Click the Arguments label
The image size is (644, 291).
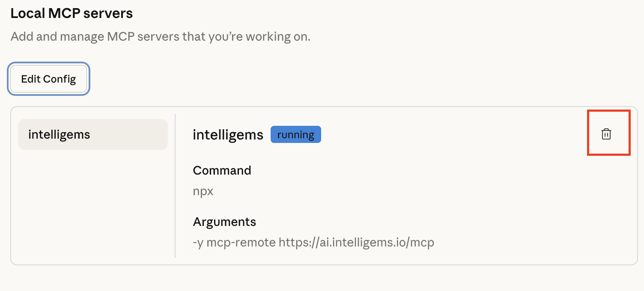[224, 222]
